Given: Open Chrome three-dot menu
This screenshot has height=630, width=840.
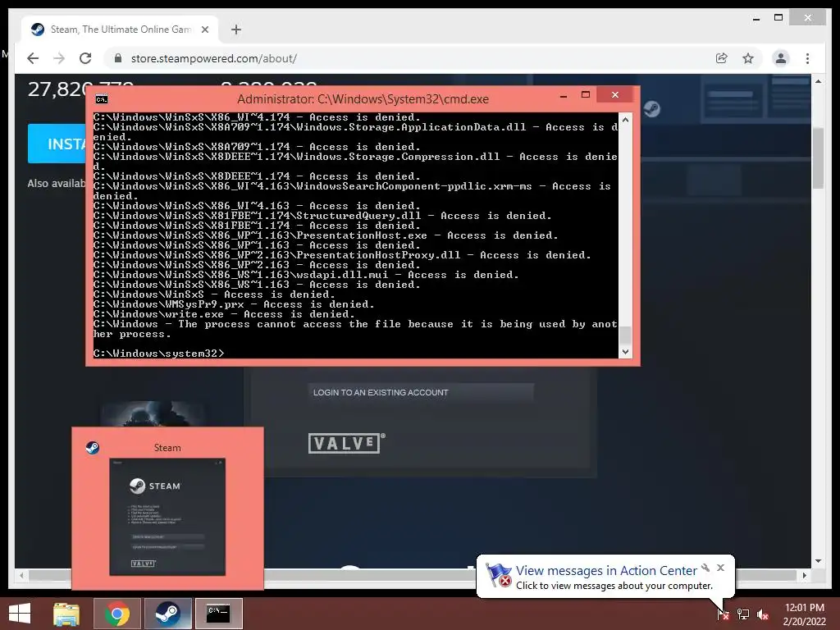Looking at the screenshot, I should pos(807,58).
